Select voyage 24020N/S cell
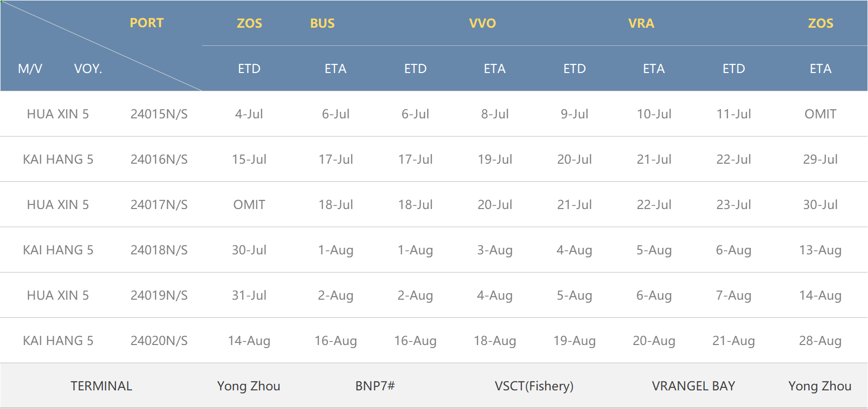 159,340
